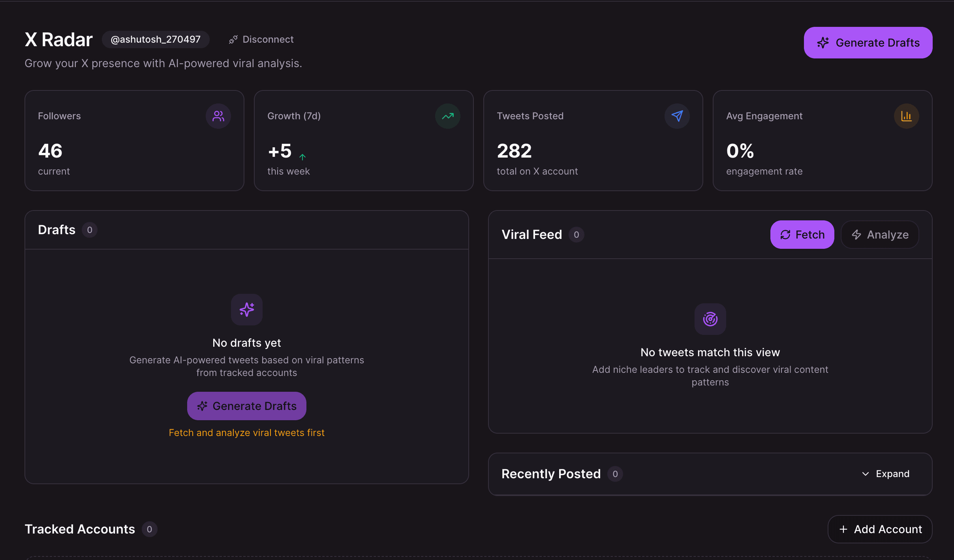954x560 pixels.
Task: Click the radar icon in the Viral Feed panel
Action: pyautogui.click(x=710, y=319)
